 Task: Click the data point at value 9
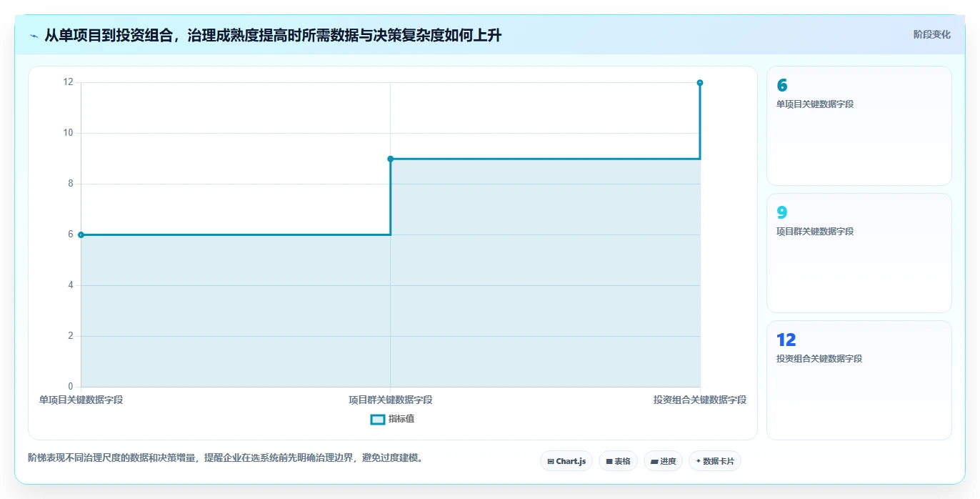pyautogui.click(x=390, y=159)
